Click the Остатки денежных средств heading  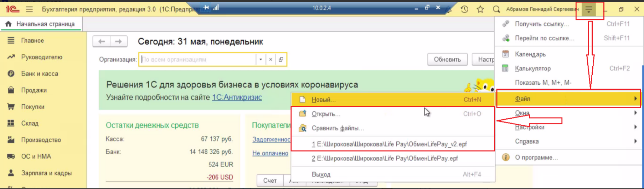pyautogui.click(x=152, y=125)
